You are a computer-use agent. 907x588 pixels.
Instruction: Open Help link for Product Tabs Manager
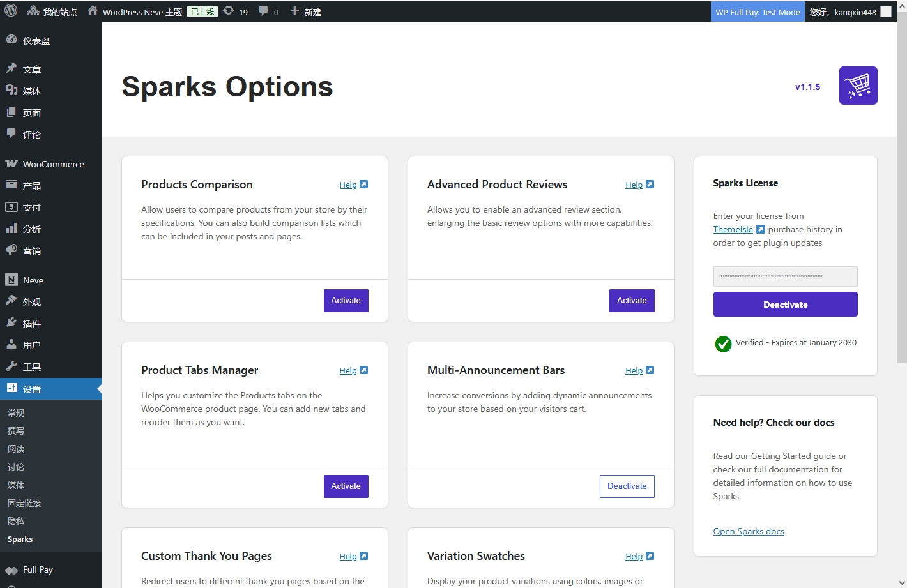click(x=353, y=370)
